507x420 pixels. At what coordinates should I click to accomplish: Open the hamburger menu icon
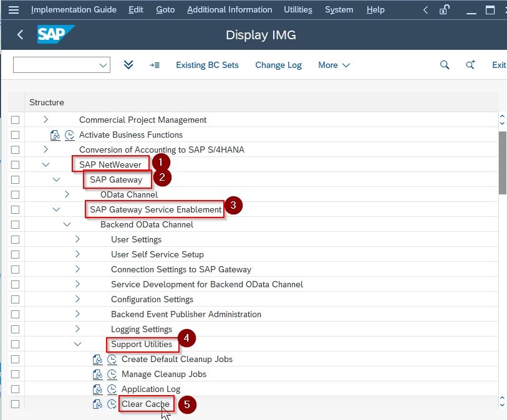[14, 10]
